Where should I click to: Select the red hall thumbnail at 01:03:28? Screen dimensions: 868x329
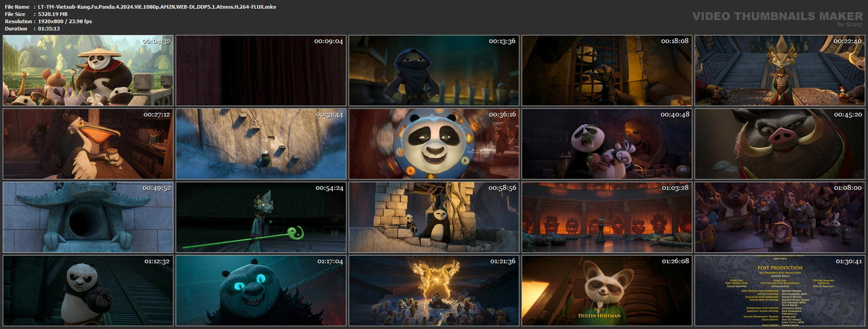pyautogui.click(x=607, y=217)
